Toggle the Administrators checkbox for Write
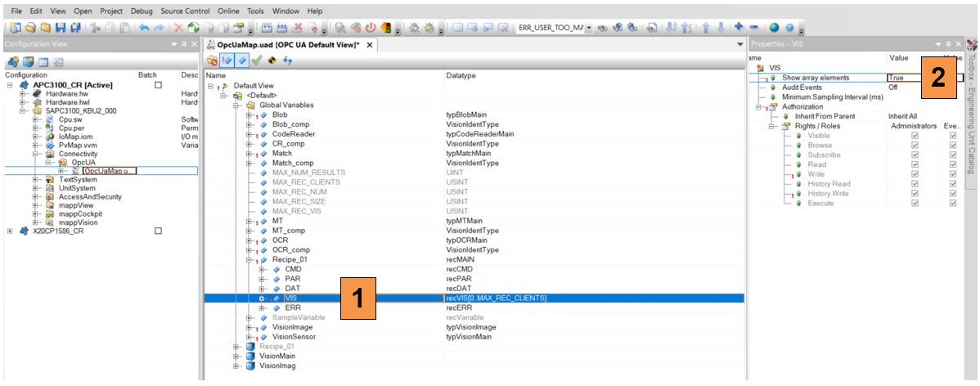 tap(915, 174)
